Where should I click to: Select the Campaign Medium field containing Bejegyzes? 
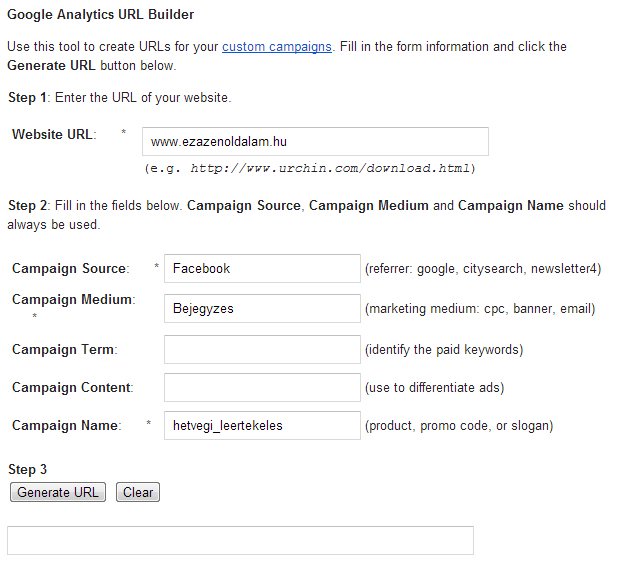pos(262,309)
